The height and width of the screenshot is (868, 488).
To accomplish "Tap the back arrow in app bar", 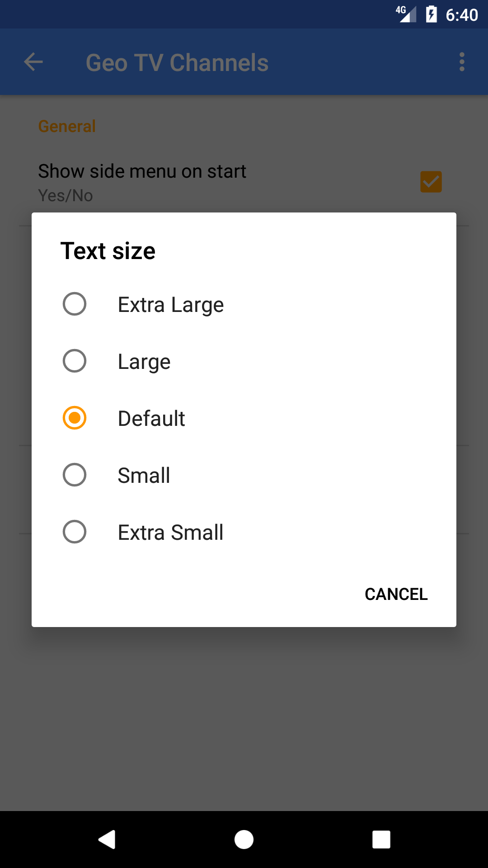I will coord(33,62).
